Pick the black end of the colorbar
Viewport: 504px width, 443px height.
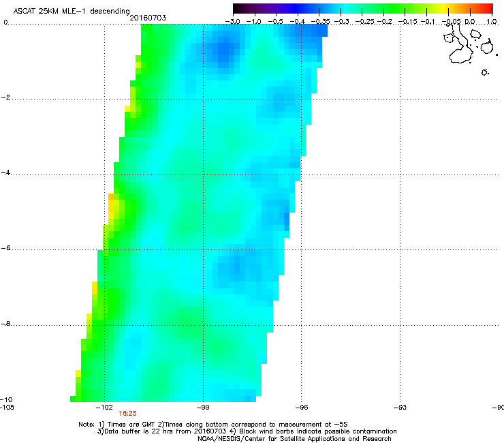pos(238,8)
